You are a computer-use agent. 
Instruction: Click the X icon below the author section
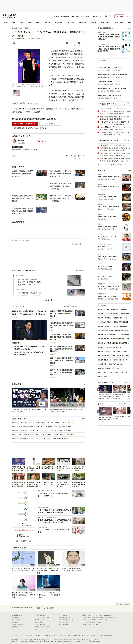point(75,156)
